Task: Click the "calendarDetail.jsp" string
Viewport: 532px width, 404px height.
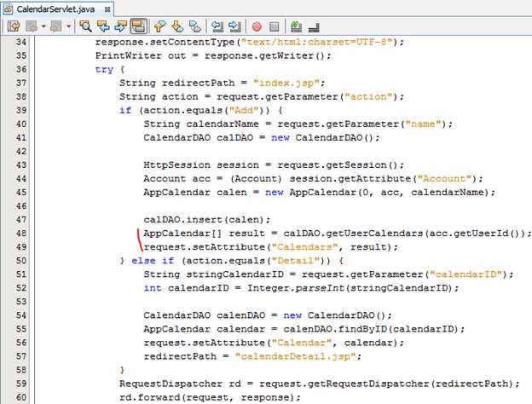Action: [x=295, y=356]
